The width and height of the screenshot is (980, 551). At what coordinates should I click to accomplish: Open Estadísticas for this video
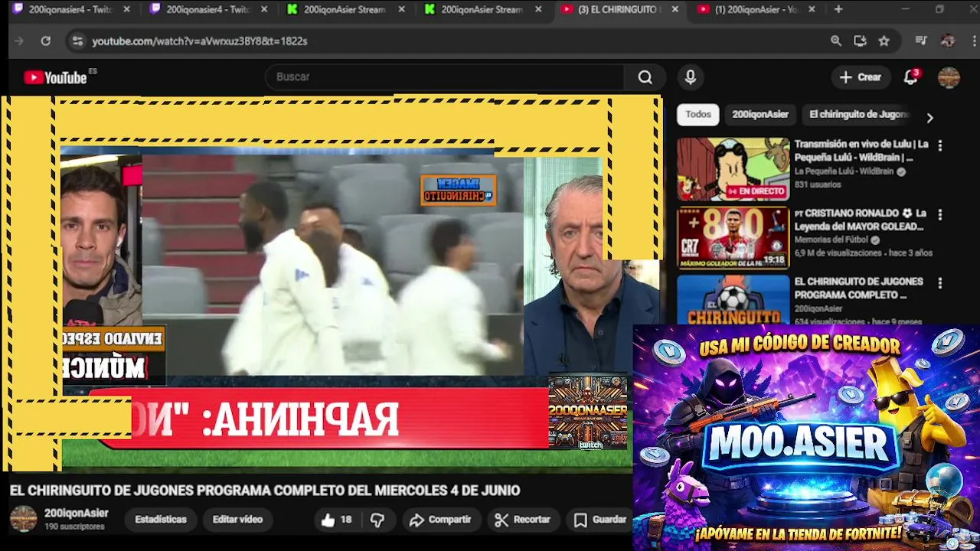(161, 520)
